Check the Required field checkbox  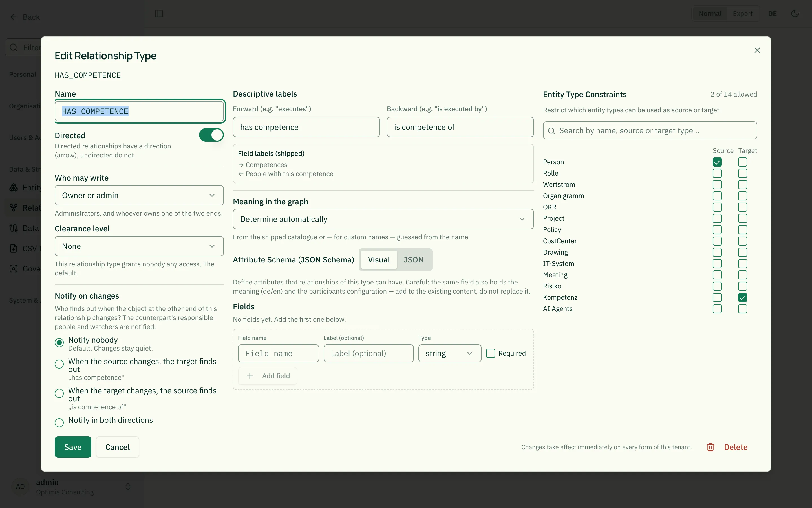(490, 353)
